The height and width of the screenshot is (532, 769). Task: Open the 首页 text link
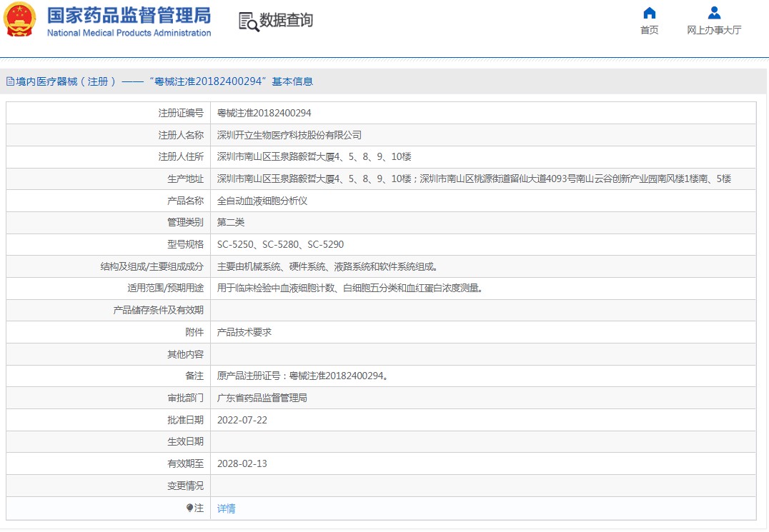click(x=649, y=30)
